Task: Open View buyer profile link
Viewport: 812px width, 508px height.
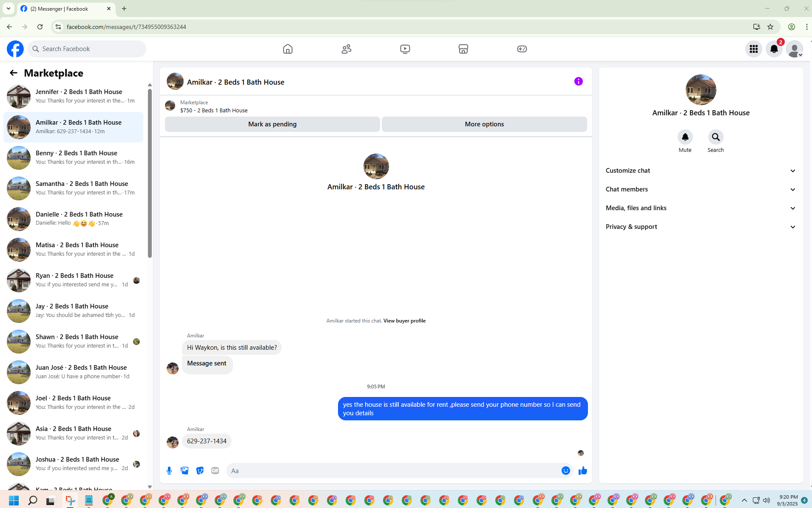Action: point(404,321)
